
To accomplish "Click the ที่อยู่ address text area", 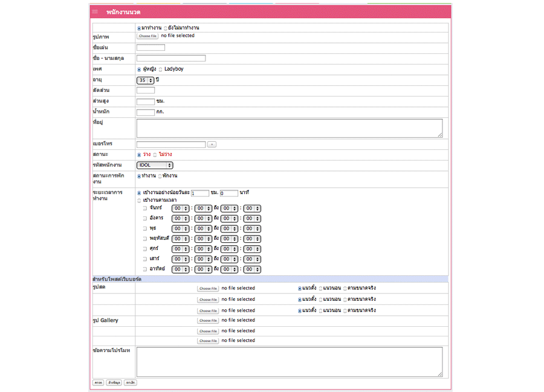I will point(289,127).
